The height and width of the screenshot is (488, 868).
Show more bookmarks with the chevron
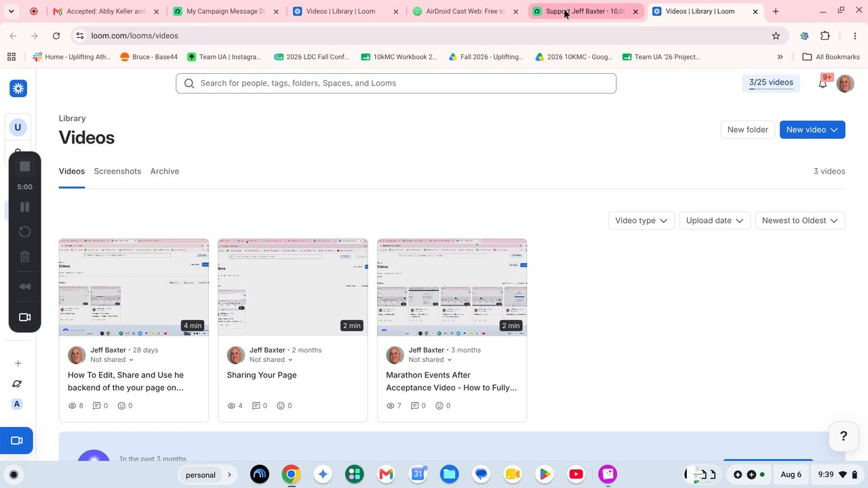[780, 57]
